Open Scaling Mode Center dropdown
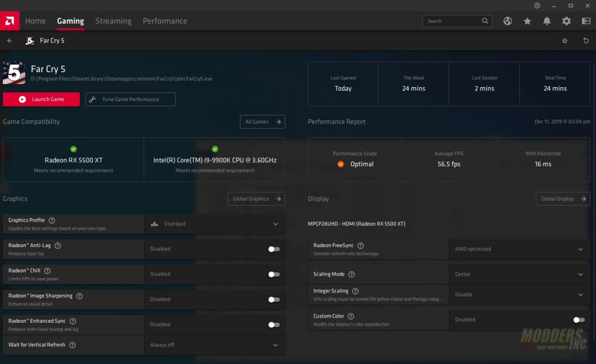 [x=519, y=274]
